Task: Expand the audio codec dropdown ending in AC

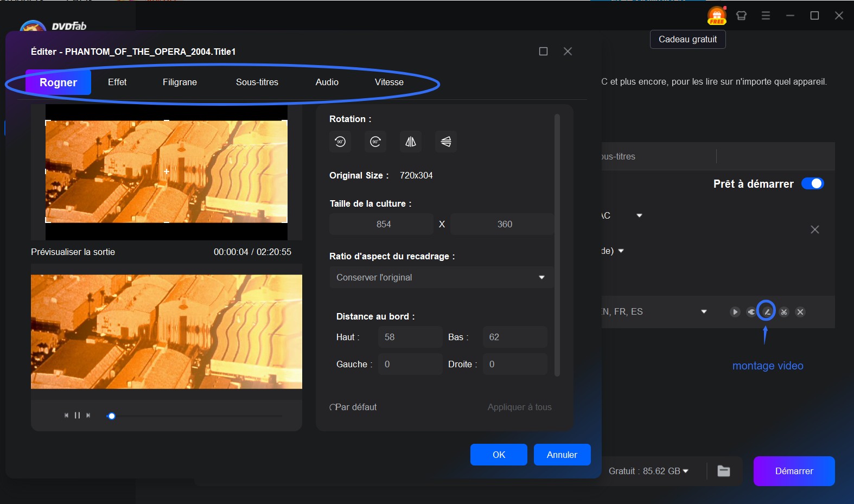Action: (x=639, y=215)
